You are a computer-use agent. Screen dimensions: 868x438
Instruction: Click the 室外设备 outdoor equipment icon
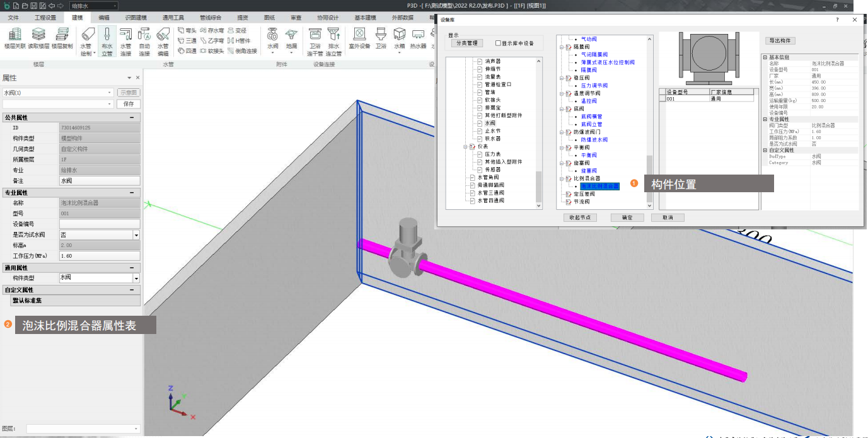click(x=359, y=38)
